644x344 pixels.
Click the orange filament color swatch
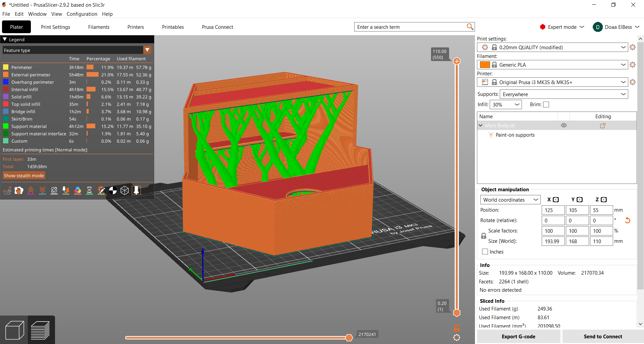coord(485,65)
